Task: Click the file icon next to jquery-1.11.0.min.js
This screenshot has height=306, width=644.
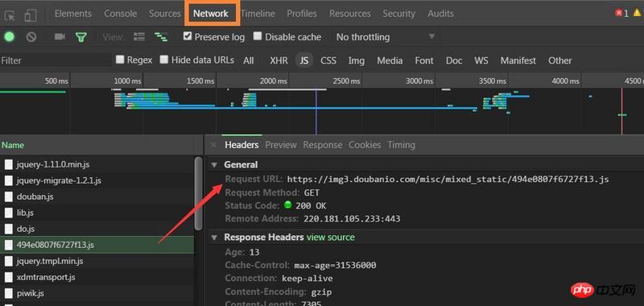Action: [9, 165]
